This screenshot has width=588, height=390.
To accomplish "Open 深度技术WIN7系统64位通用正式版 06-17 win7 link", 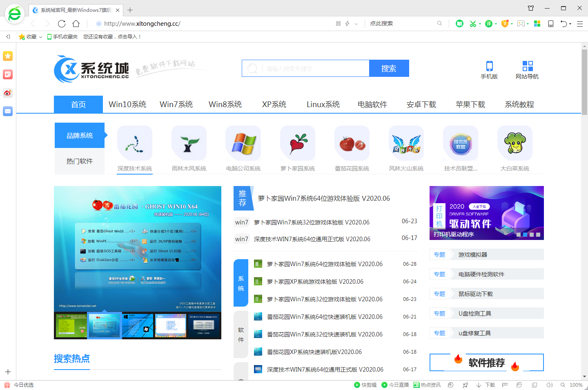I will [312, 239].
